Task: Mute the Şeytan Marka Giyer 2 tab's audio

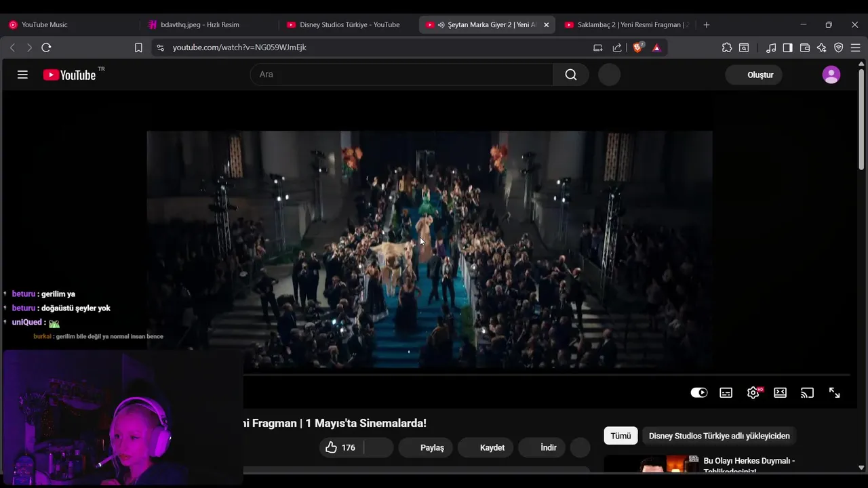Action: [441, 24]
